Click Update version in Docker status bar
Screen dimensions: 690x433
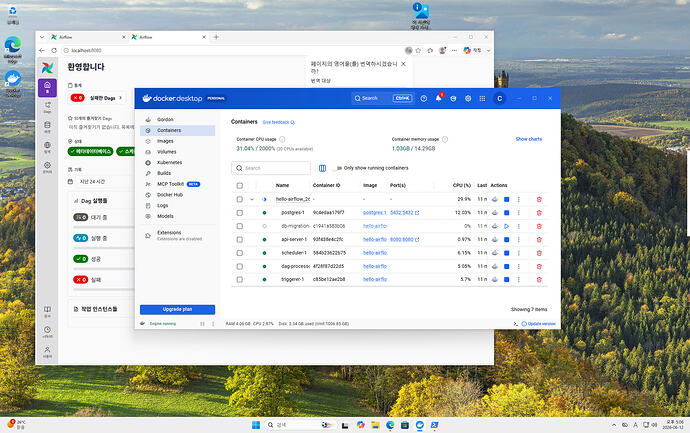click(x=539, y=324)
